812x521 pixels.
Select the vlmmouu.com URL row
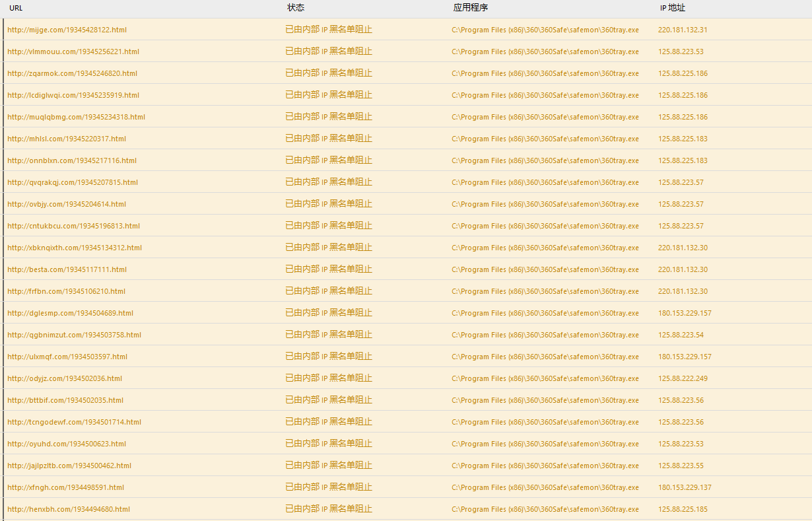pos(73,52)
